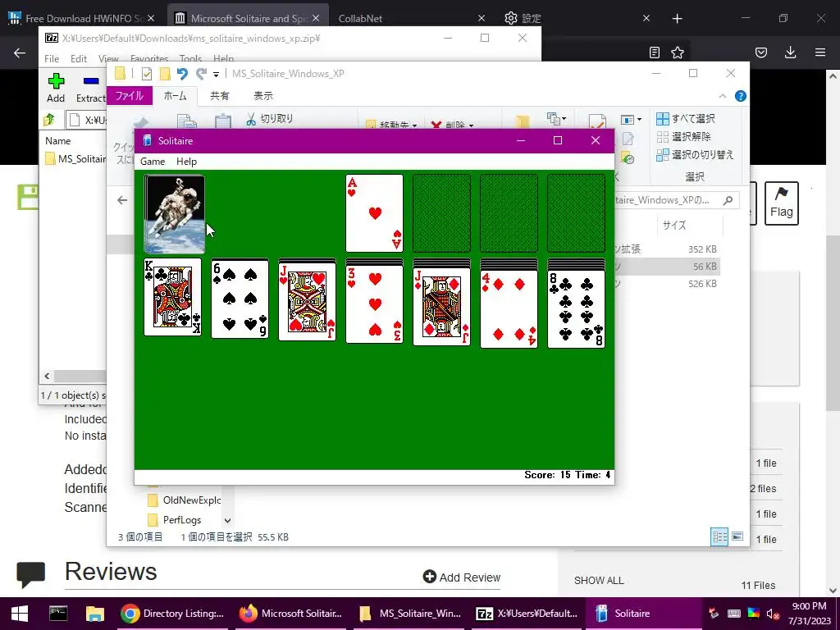Click サイズ column header
This screenshot has width=840, height=630.
pos(674,225)
